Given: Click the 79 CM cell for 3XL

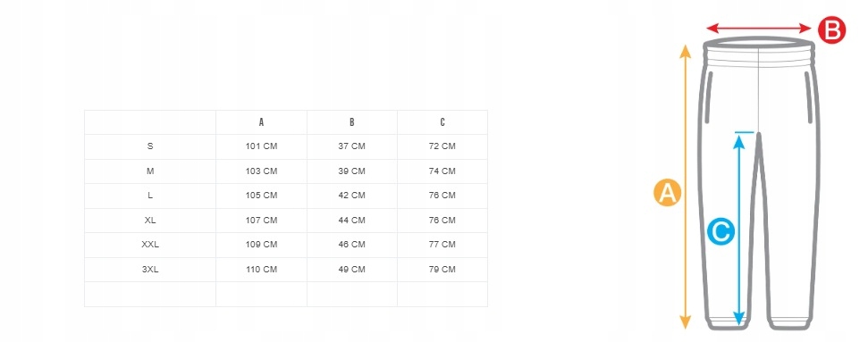Looking at the screenshot, I should click(x=442, y=270).
